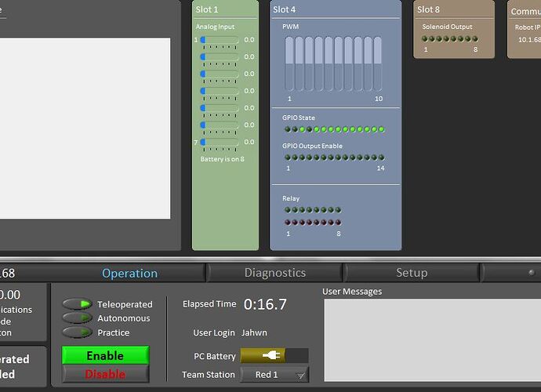Click the PWM channel 10 bar
541x392 pixels.
pos(378,64)
